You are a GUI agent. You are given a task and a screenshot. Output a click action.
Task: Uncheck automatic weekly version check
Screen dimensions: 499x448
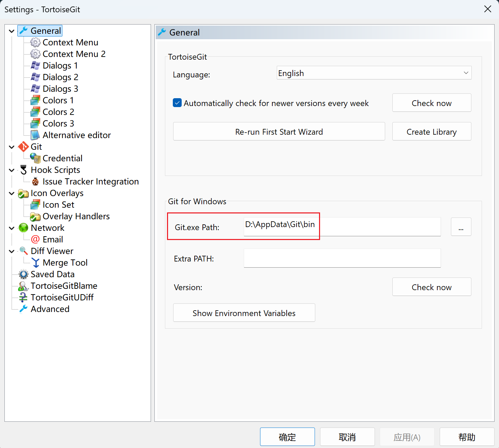[177, 103]
